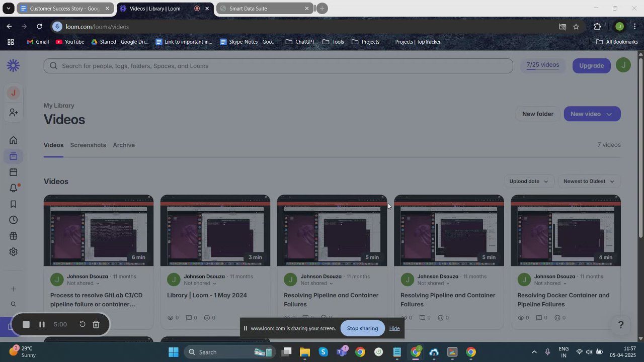644x362 pixels.
Task: Show hidden icons in the system tray
Action: point(534,352)
